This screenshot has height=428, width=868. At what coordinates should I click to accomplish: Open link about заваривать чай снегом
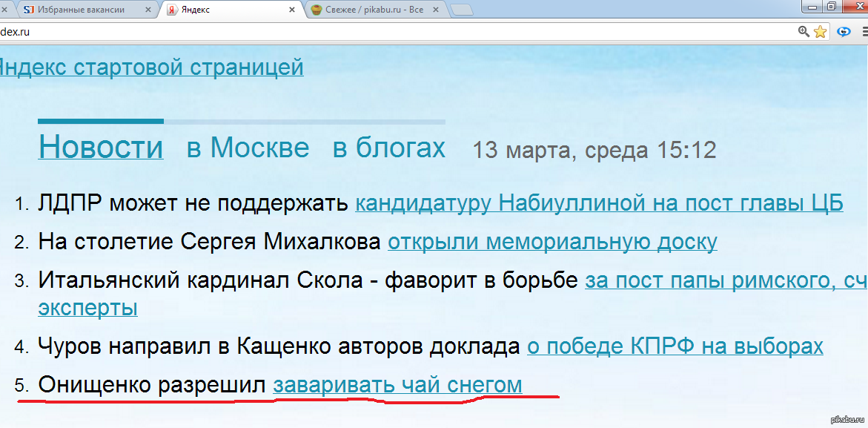397,385
